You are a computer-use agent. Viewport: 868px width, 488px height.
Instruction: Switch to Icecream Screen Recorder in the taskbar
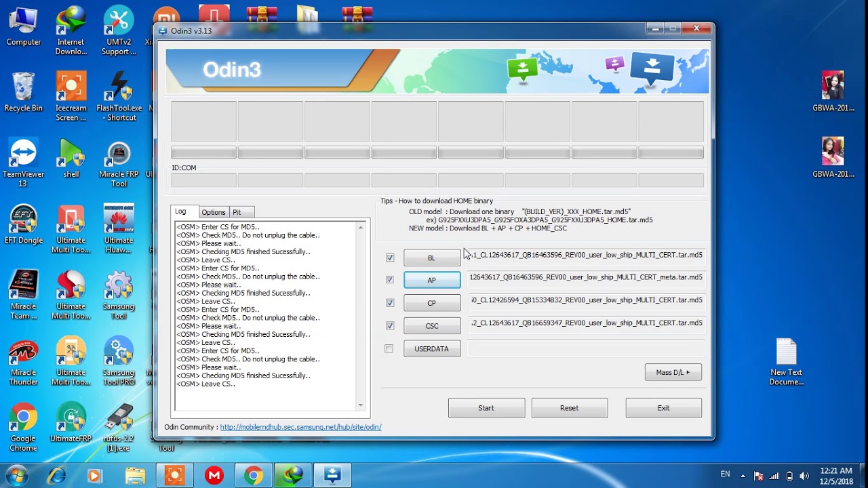(x=175, y=476)
